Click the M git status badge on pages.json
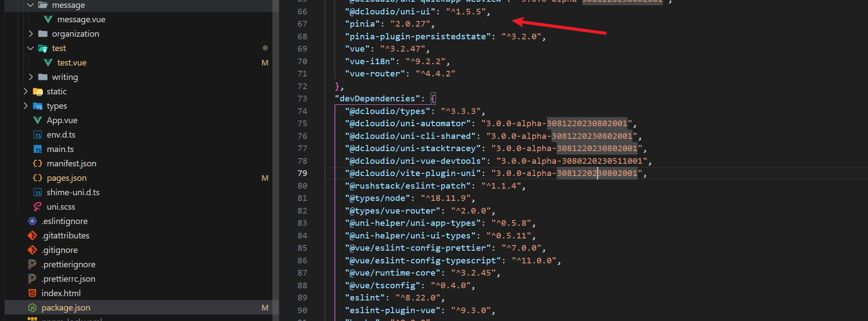This screenshot has height=321, width=868. [x=265, y=178]
